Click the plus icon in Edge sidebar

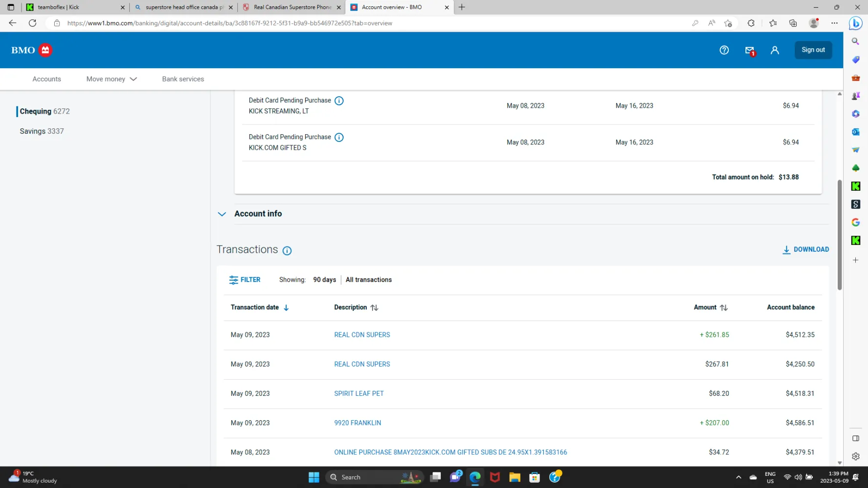[855, 260]
